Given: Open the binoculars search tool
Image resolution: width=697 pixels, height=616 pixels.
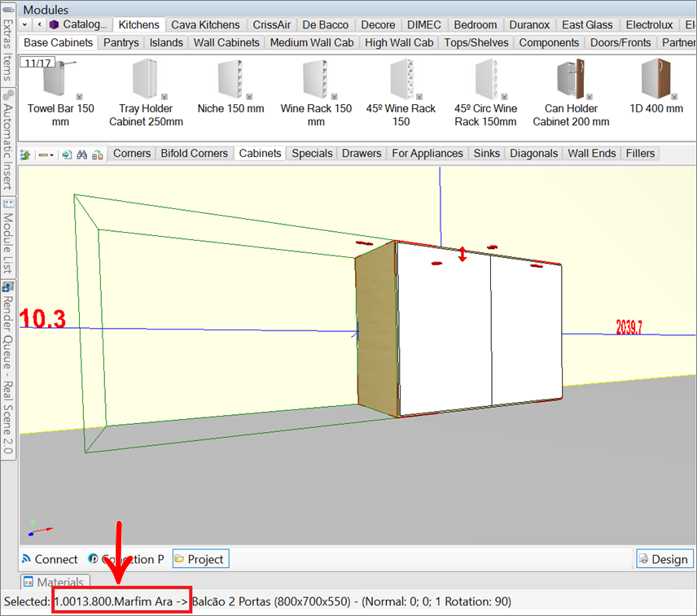Looking at the screenshot, I should [81, 155].
